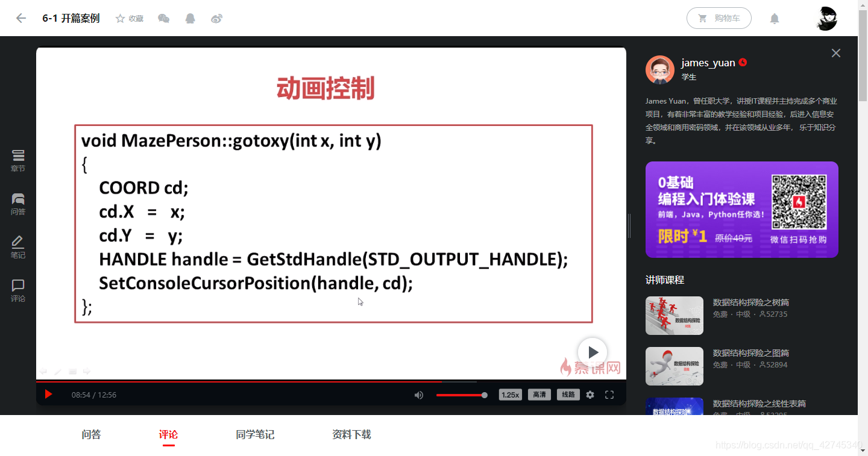Open the 评论 comments sidebar icon
The height and width of the screenshot is (456, 868).
pos(18,291)
